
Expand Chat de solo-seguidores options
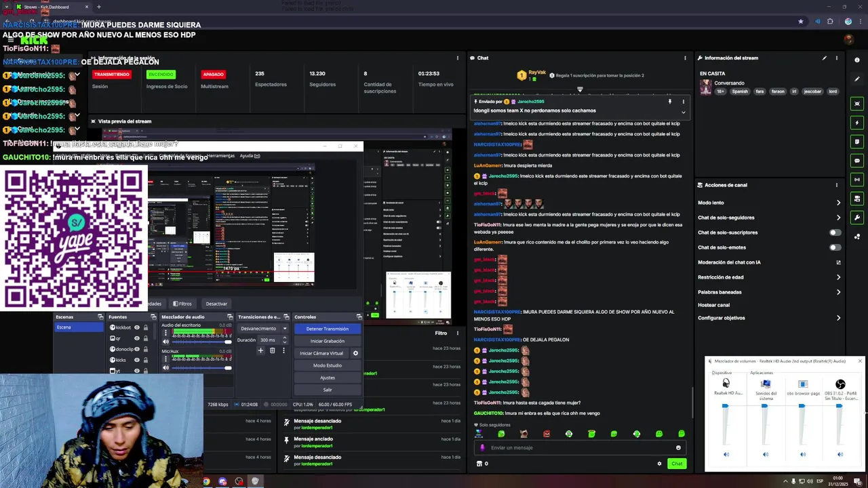tap(838, 218)
